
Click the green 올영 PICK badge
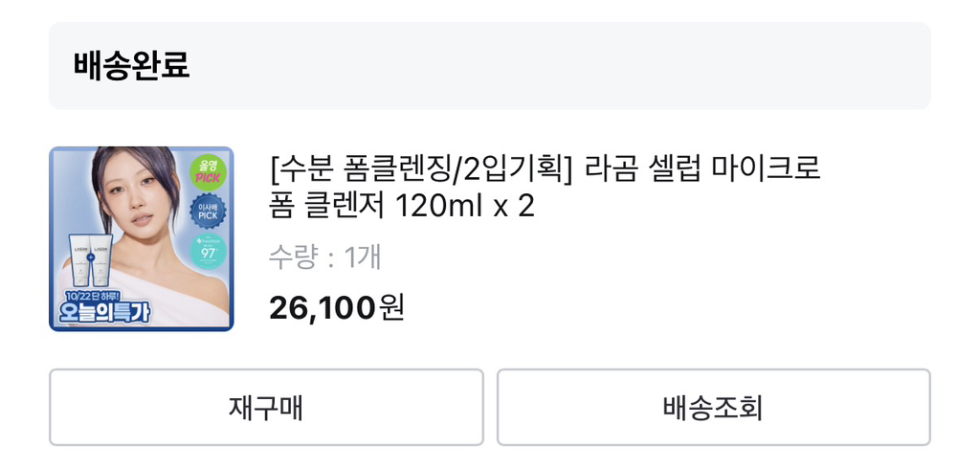[208, 170]
